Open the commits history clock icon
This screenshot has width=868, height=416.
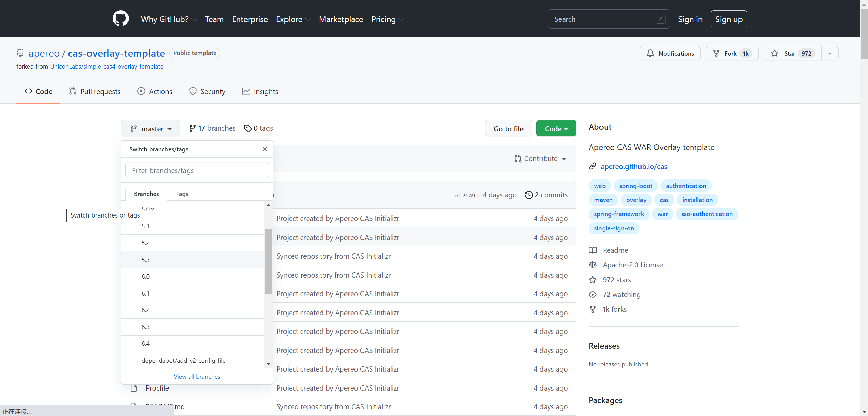tap(528, 195)
